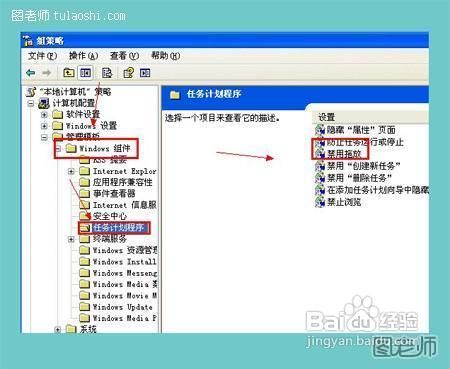The image size is (450, 369).
Task: Click the “本地计算机” 策略 root icon
Action: [x=31, y=92]
